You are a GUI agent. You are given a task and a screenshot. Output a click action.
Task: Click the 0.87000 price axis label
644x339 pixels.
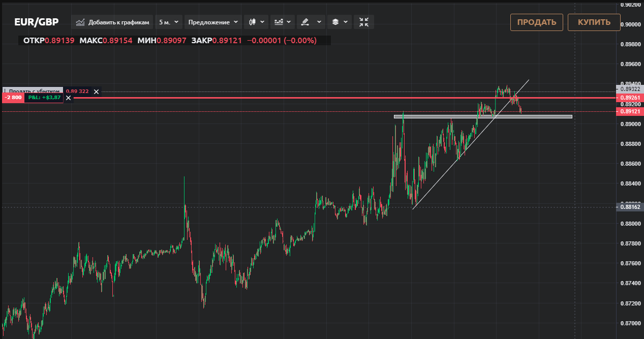point(631,323)
